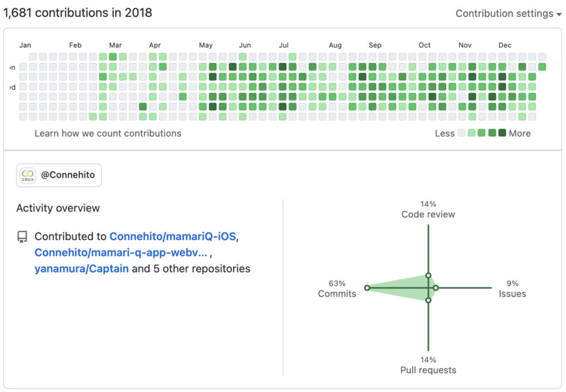Viewport: 566px width, 392px height.
Task: Click the Pull requests data point
Action: [428, 300]
